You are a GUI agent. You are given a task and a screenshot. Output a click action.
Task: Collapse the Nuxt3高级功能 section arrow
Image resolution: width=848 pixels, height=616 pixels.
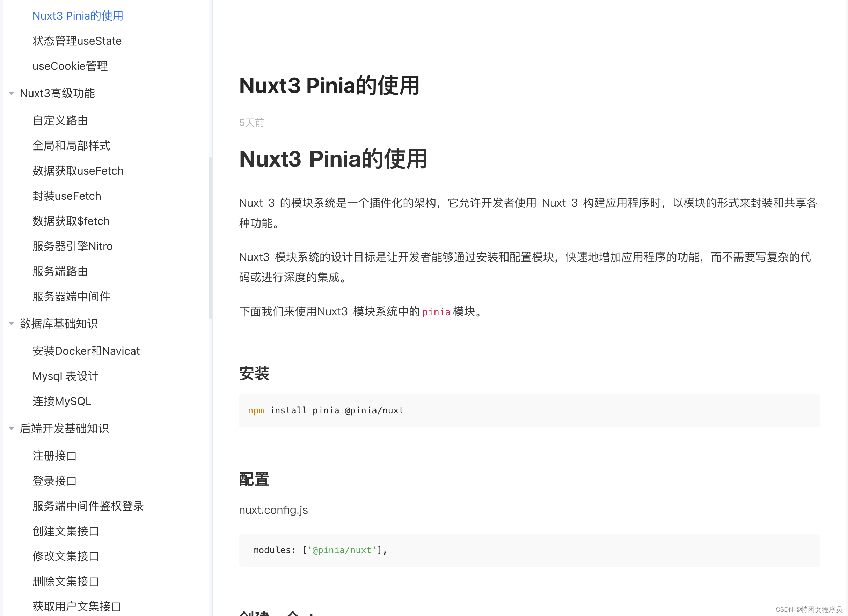coord(12,93)
